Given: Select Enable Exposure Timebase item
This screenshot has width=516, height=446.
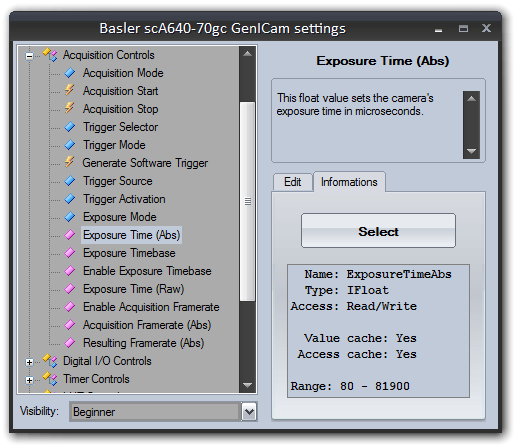Looking at the screenshot, I should (x=147, y=271).
